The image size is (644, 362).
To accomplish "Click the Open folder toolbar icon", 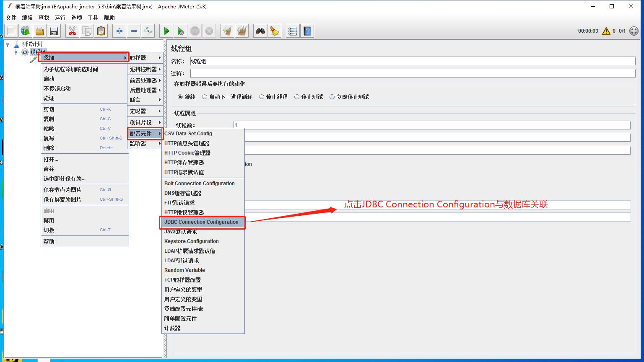I will point(40,31).
